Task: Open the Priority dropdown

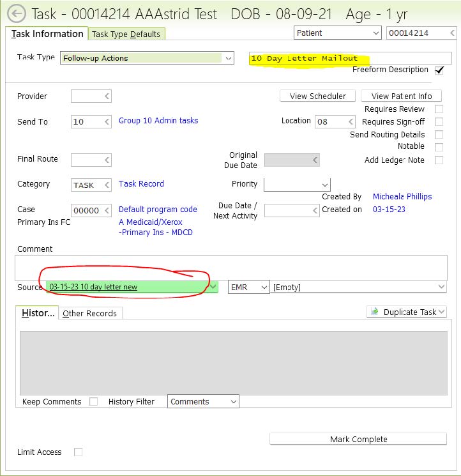Action: 324,185
